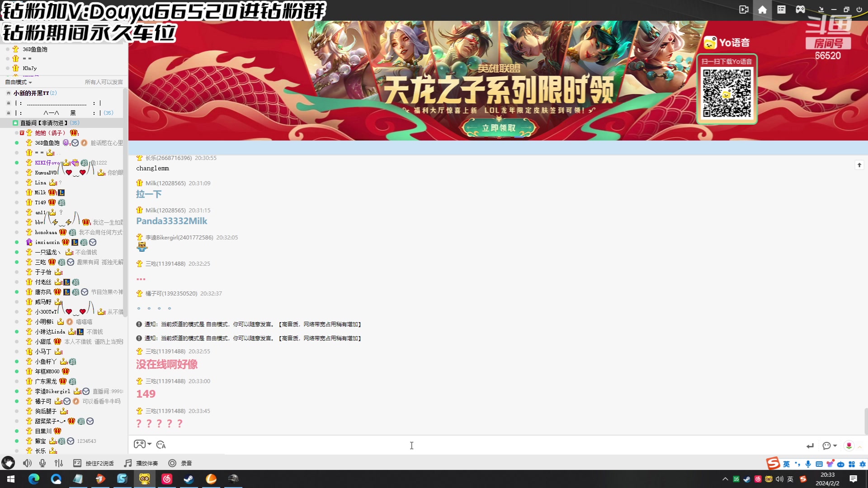Open the video/live icon in top bar
The height and width of the screenshot is (488, 868).
(x=744, y=9)
